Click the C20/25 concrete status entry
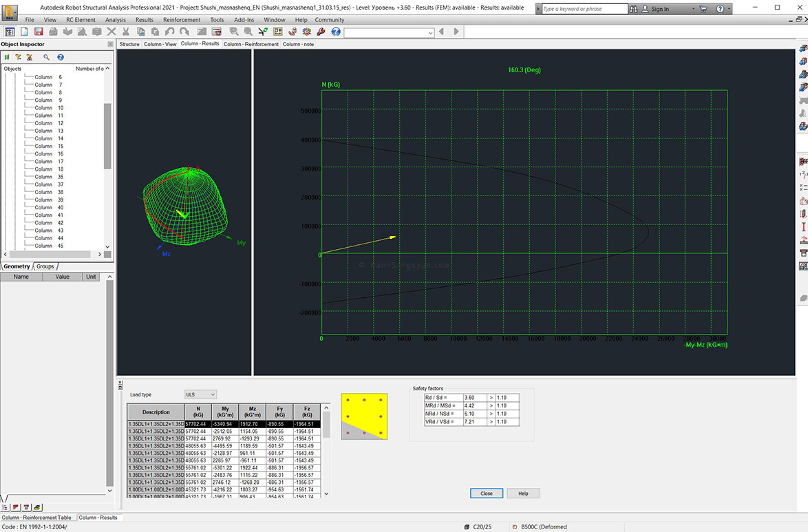Image resolution: width=808 pixels, height=532 pixels. coord(478,527)
